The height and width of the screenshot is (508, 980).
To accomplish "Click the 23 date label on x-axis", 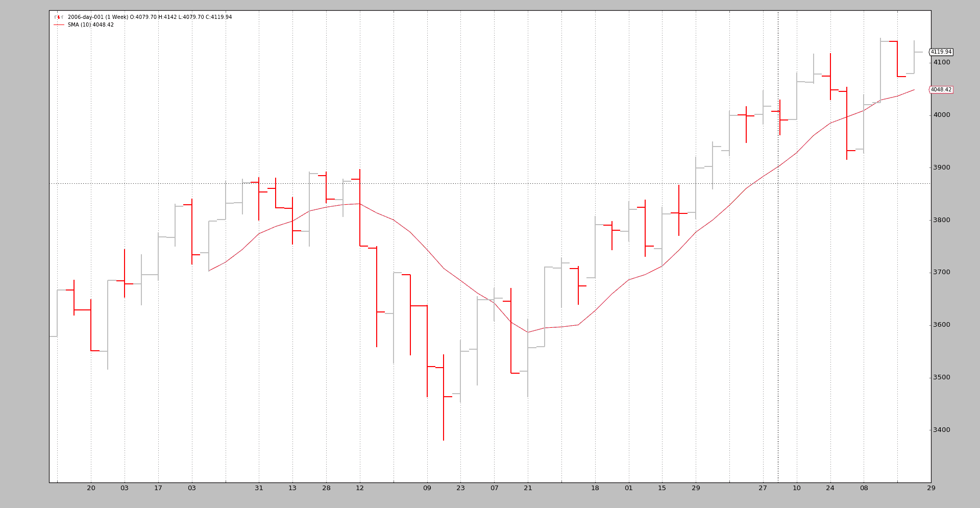I will [460, 488].
